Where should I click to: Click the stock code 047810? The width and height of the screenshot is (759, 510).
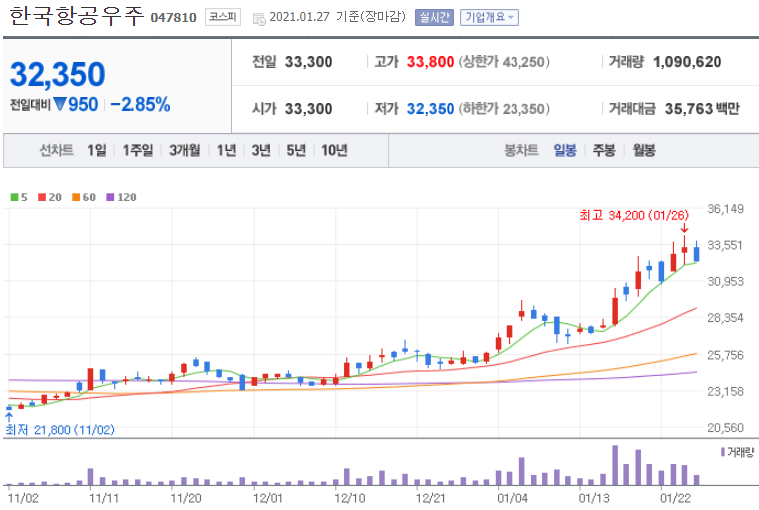click(x=174, y=18)
